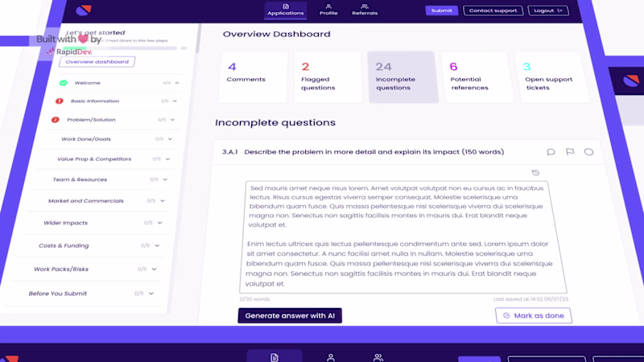Click the comment bubble icon on question 3.A.1
The height and width of the screenshot is (362, 644).
tap(551, 152)
